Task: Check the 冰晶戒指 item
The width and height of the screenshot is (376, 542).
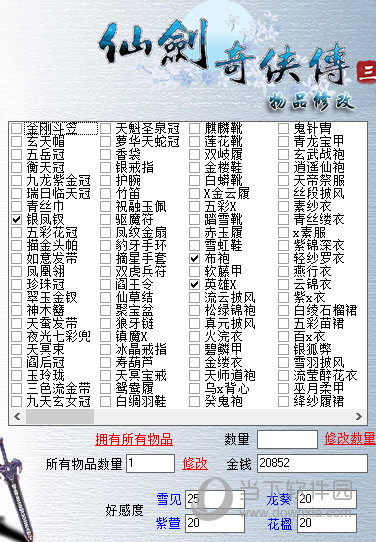Action: pyautogui.click(x=105, y=349)
